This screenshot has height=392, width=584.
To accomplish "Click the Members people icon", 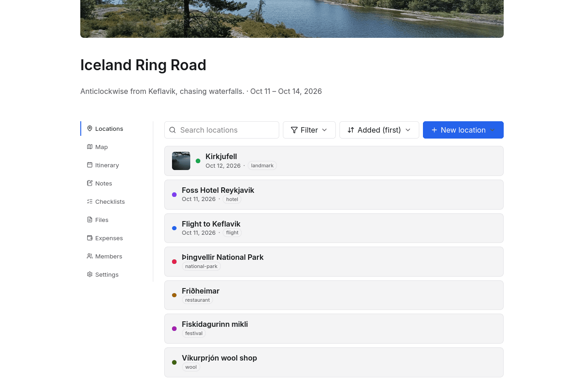I will pyautogui.click(x=90, y=256).
